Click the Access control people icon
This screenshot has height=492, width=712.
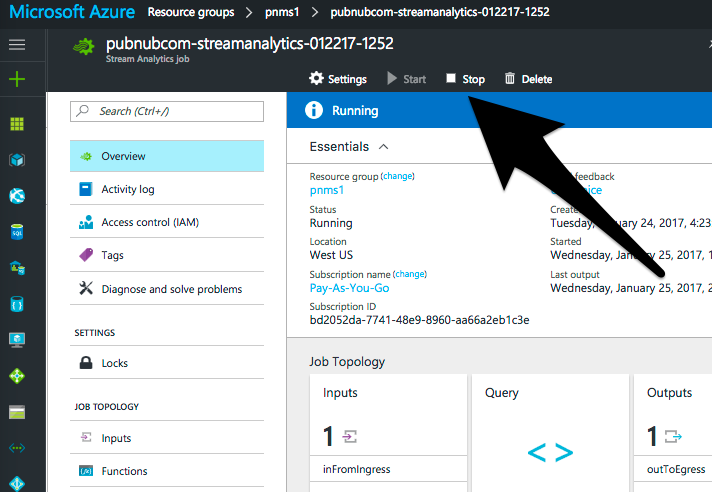86,222
